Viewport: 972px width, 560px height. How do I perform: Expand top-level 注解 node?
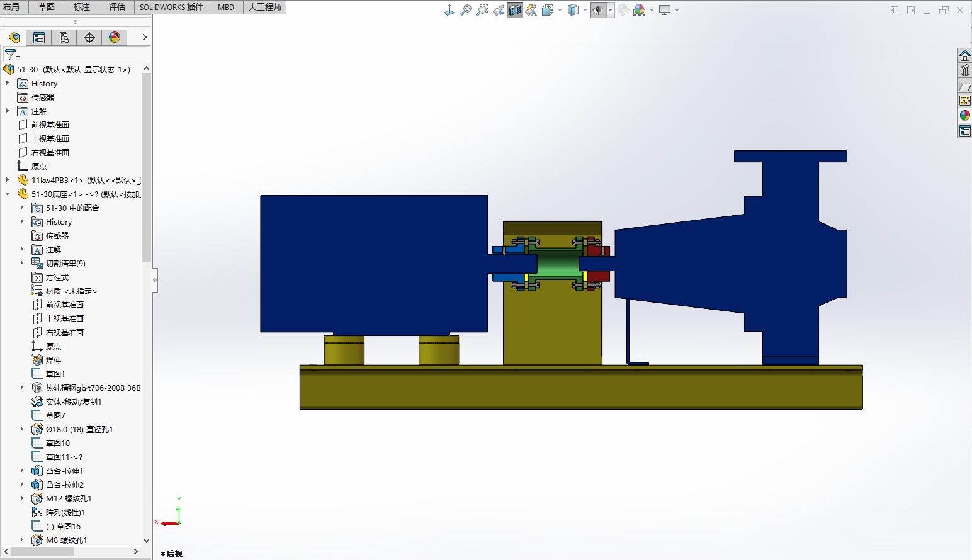(8, 111)
